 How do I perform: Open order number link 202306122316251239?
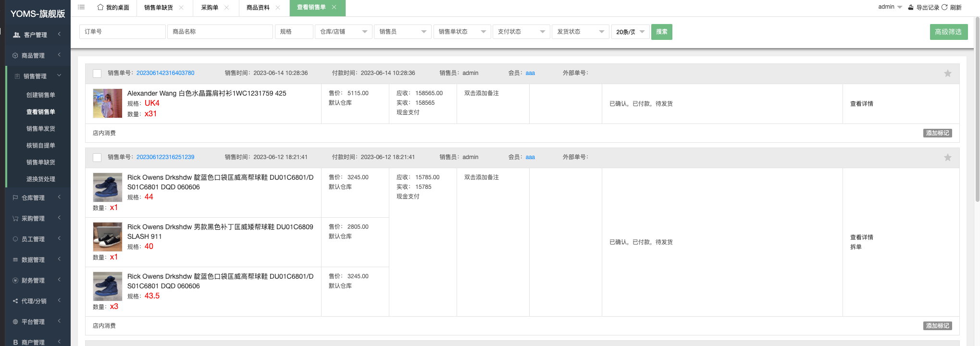[165, 157]
